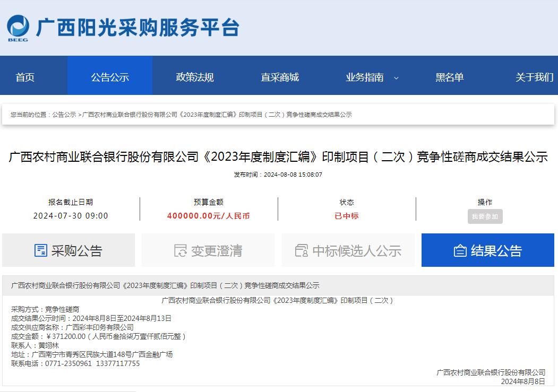Click the 地址 广西南宁市青秀区 line

point(92,354)
